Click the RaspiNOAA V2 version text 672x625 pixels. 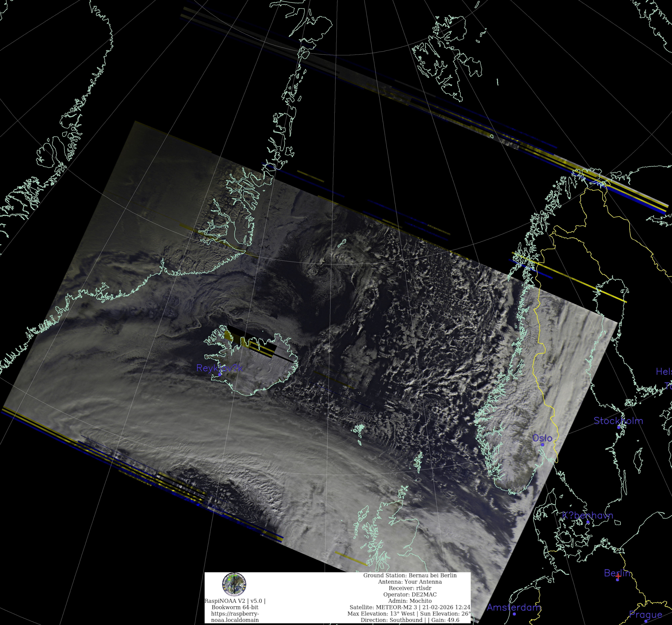[x=235, y=601]
